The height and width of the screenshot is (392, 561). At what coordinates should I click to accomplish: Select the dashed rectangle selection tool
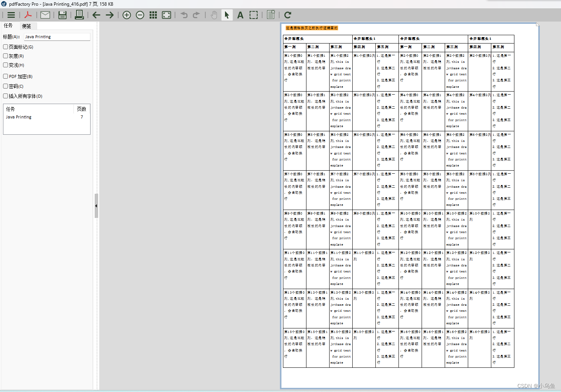[254, 15]
